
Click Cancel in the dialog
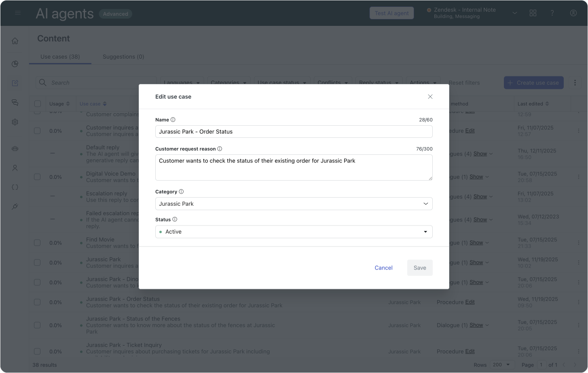[x=383, y=268]
